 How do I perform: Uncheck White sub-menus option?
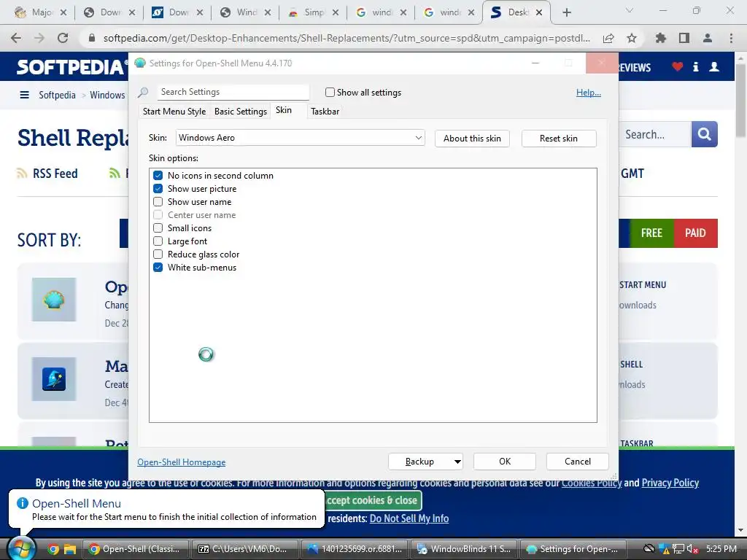pos(158,268)
